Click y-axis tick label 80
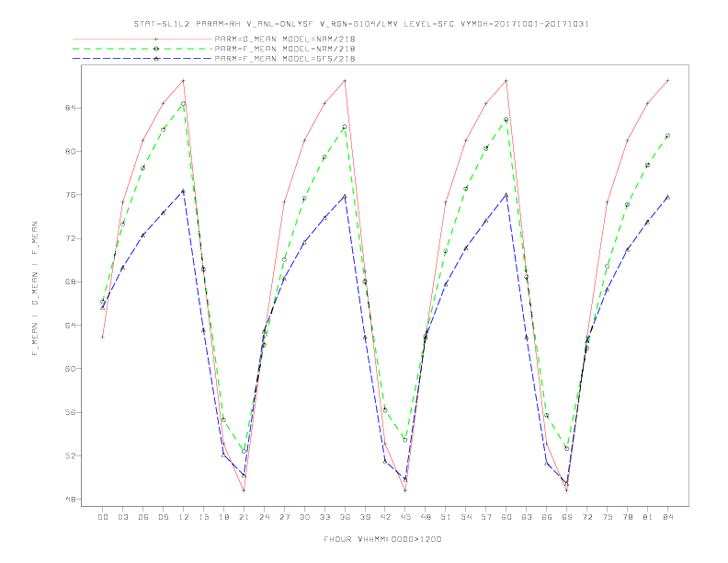 [70, 152]
